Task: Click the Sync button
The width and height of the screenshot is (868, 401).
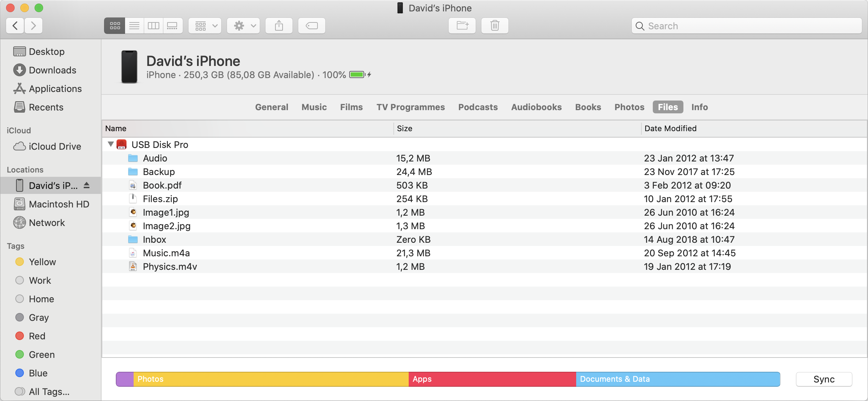Action: click(824, 379)
